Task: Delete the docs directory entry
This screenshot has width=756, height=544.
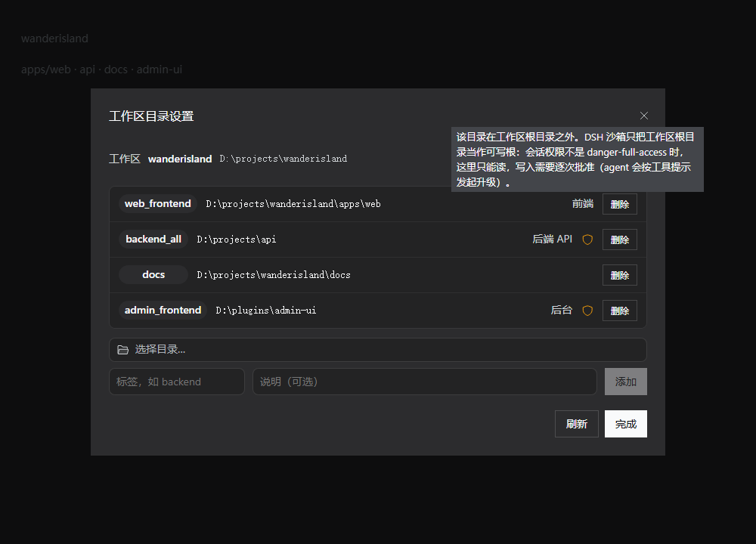Action: [x=620, y=275]
